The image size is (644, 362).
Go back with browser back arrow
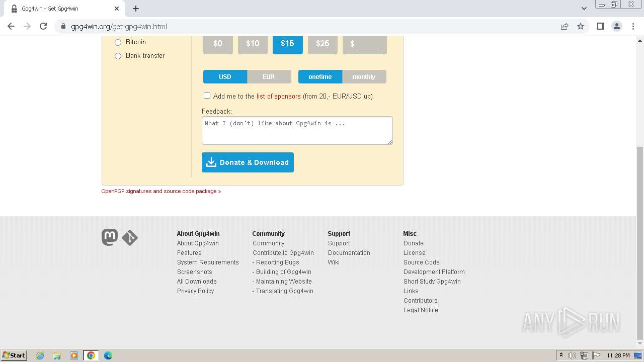coord(11,27)
